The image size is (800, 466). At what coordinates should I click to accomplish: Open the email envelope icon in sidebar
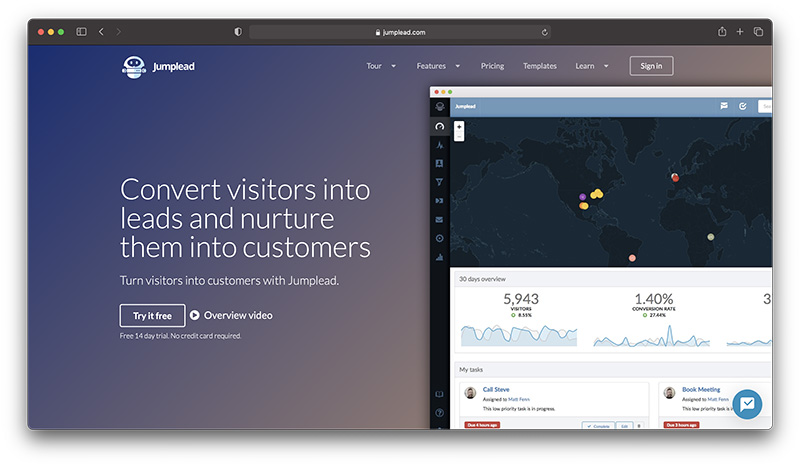point(439,219)
